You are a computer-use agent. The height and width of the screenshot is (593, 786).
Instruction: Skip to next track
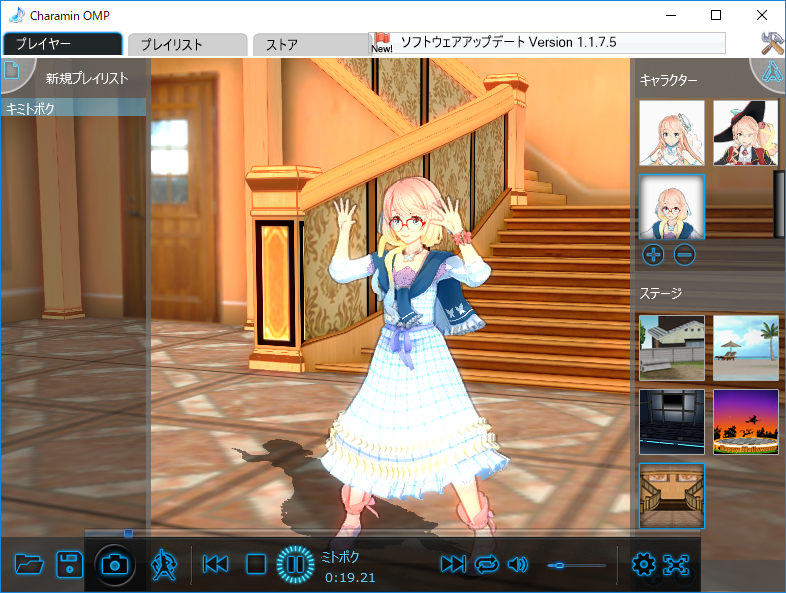click(x=453, y=564)
